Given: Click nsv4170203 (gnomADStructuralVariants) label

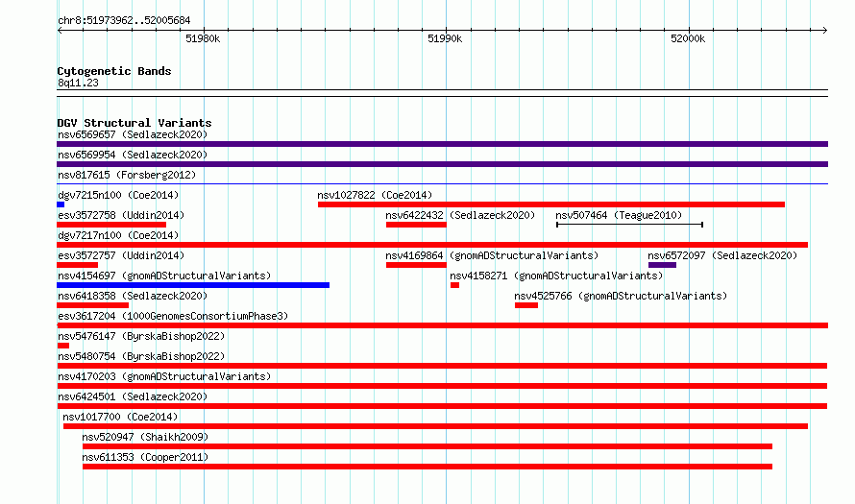Looking at the screenshot, I should click(164, 376).
